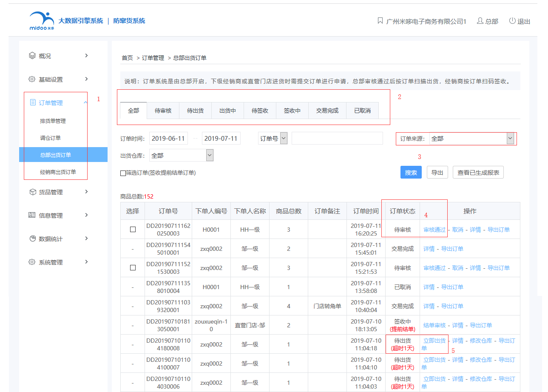Switch to the 待签收 tab
Viewport: 548px width, 392px height.
coord(260,111)
